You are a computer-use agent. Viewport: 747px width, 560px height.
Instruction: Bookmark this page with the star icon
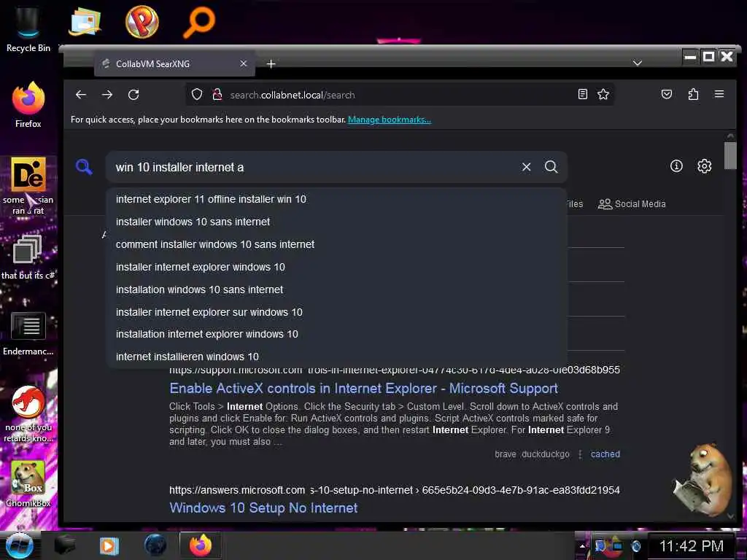coord(603,94)
